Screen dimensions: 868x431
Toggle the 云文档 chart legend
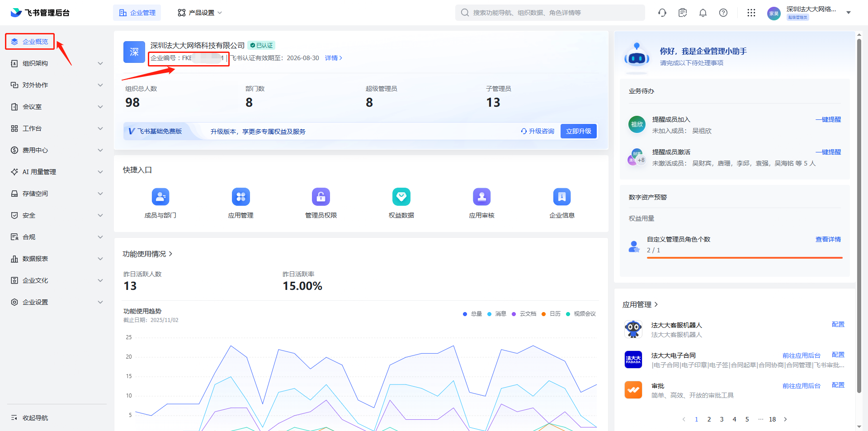tap(524, 314)
